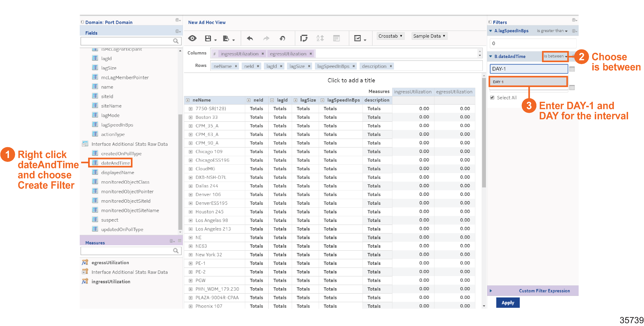Expand the Boston 33 row
This screenshot has height=326, width=644.
point(190,117)
